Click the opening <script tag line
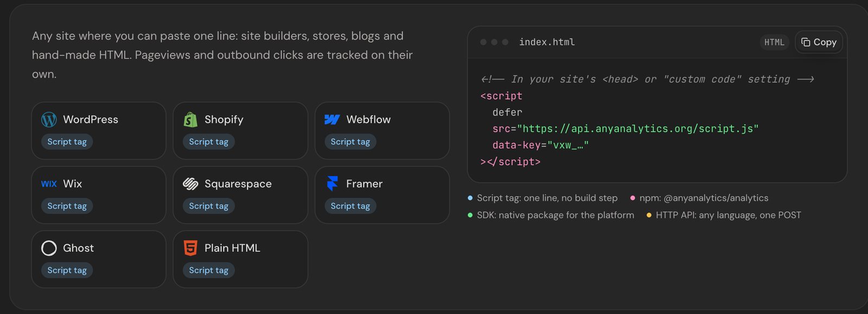Viewport: 868px width, 314px height. (x=501, y=96)
